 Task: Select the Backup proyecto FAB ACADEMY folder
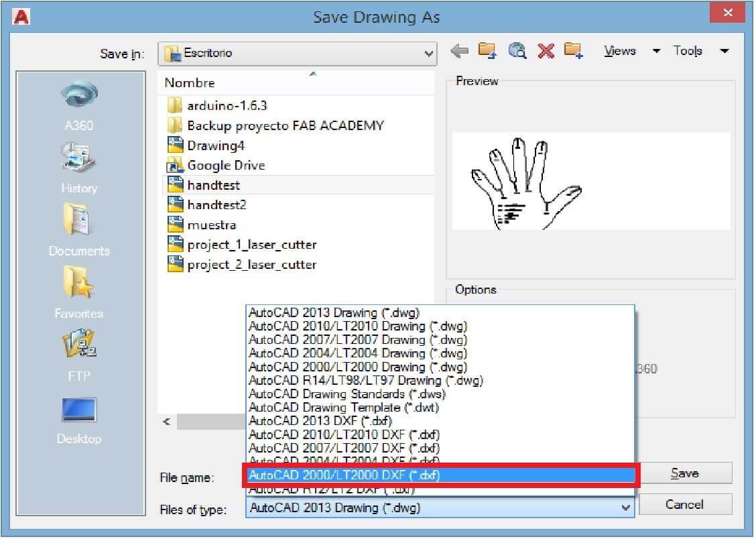[x=275, y=125]
